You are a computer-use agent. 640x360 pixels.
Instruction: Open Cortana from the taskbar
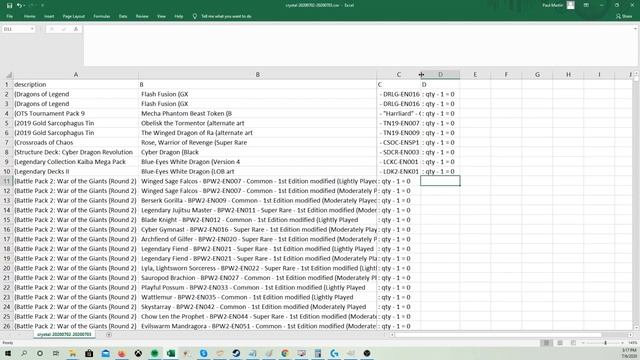pyautogui.click(x=40, y=353)
